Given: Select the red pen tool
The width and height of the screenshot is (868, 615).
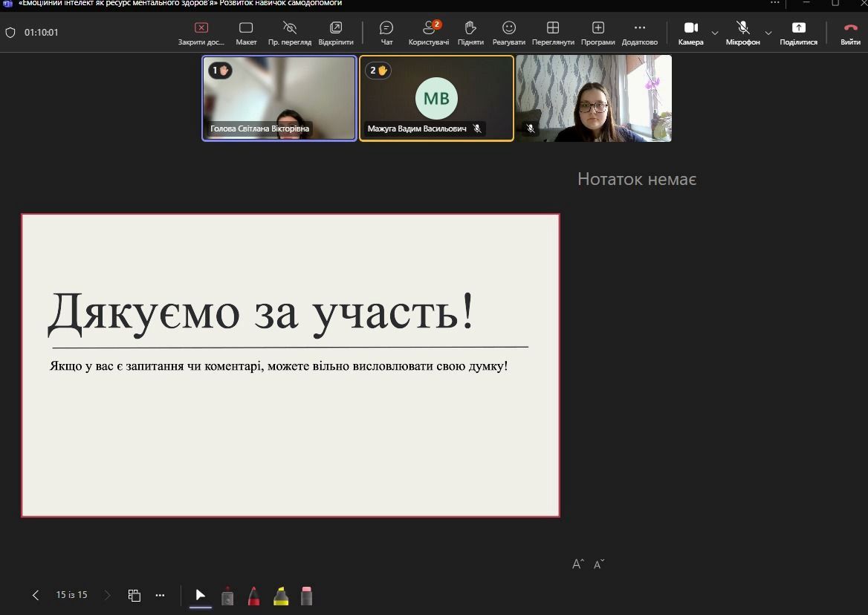Looking at the screenshot, I should click(254, 596).
